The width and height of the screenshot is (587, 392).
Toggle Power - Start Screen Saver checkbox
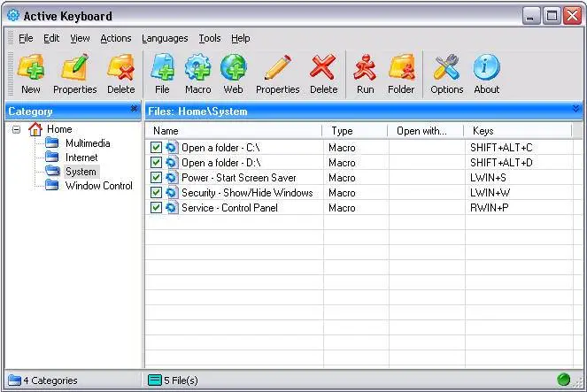(156, 178)
